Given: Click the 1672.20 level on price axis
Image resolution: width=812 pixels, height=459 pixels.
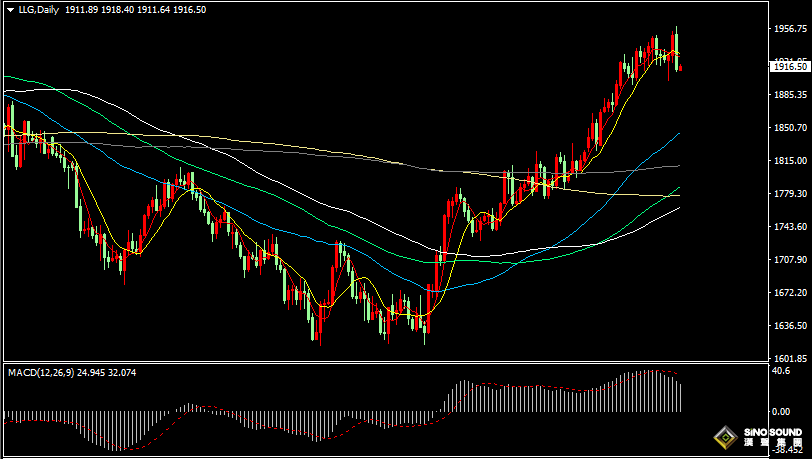Looking at the screenshot, I should pos(789,293).
